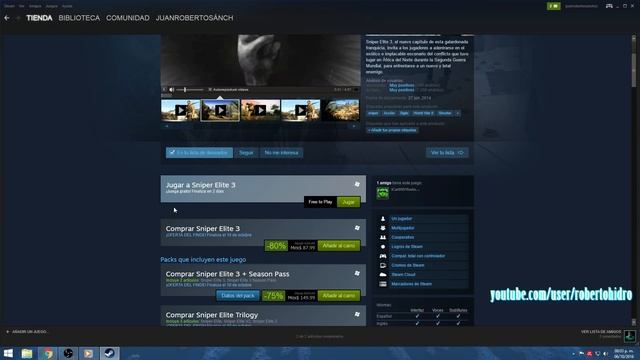Image resolution: width=640 pixels, height=360 pixels.
Task: Open the upper Muy positivas review summary link
Action: pyautogui.click(x=402, y=85)
